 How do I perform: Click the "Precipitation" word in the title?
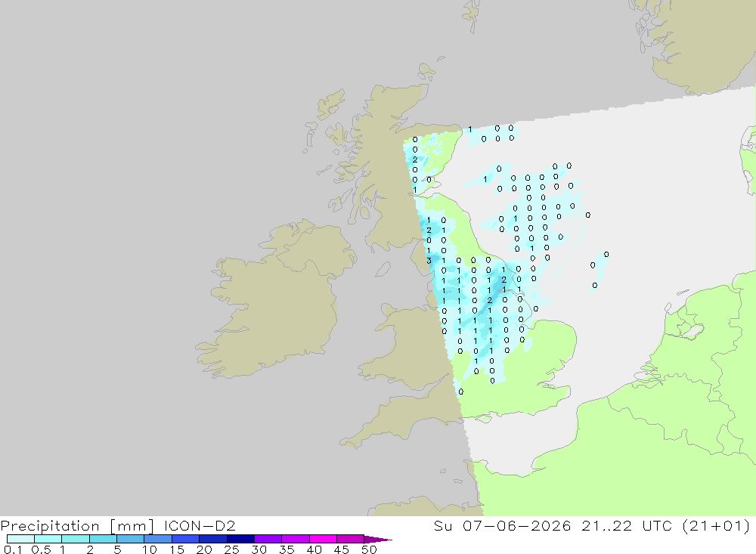point(50,525)
